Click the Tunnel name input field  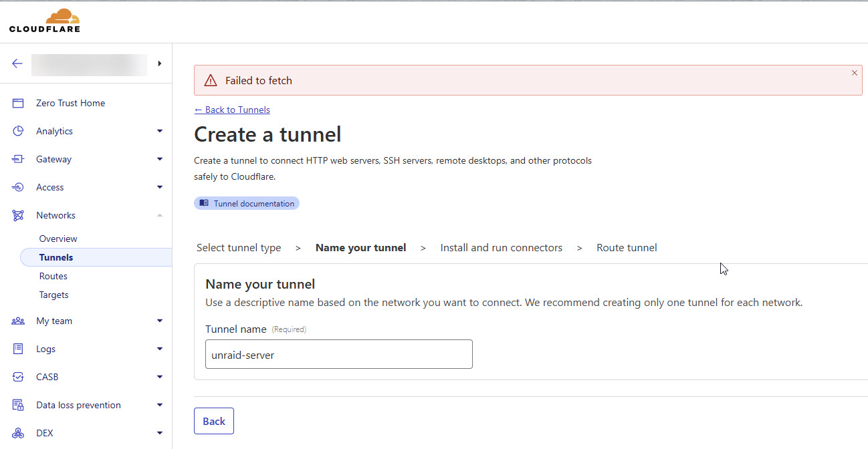[339, 354]
